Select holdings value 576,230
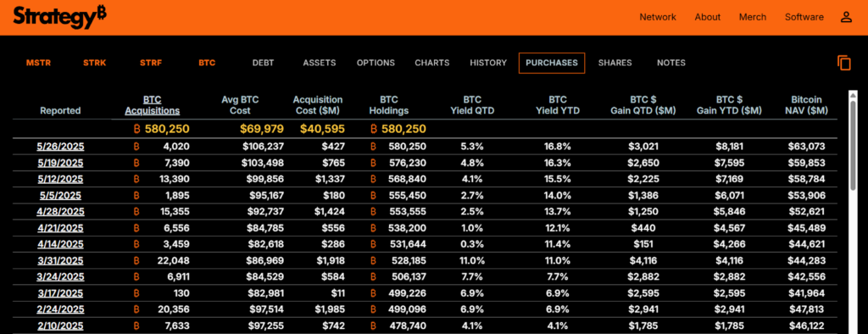The width and height of the screenshot is (868, 334). 408,163
